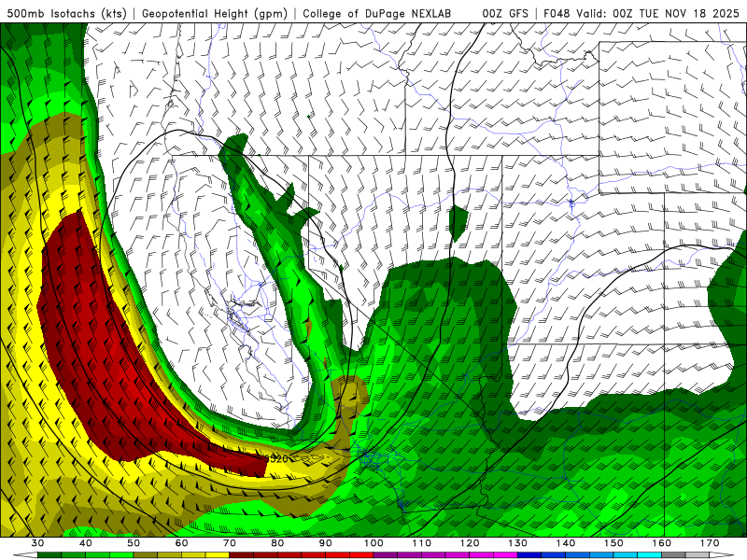Click the 70 value on the color scale
The width and height of the screenshot is (747, 560).
(x=230, y=543)
